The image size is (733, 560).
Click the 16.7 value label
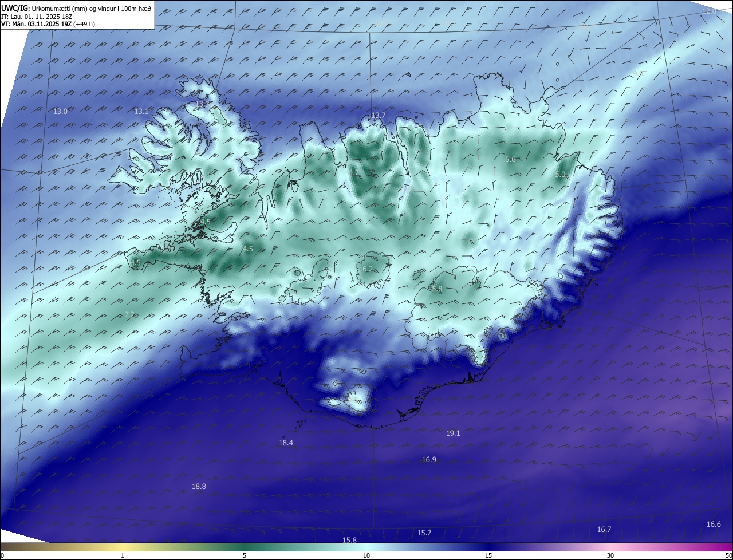click(x=604, y=529)
